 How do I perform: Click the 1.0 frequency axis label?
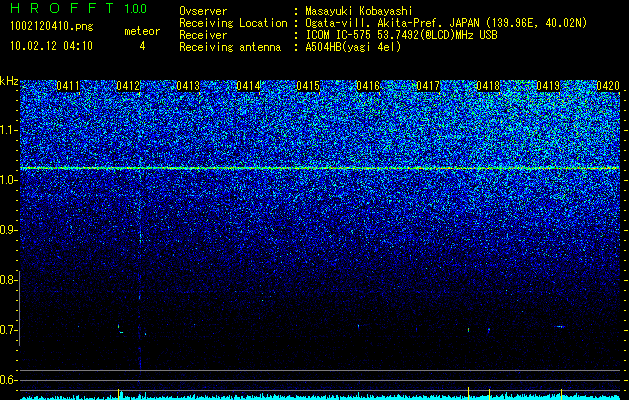click(x=7, y=181)
